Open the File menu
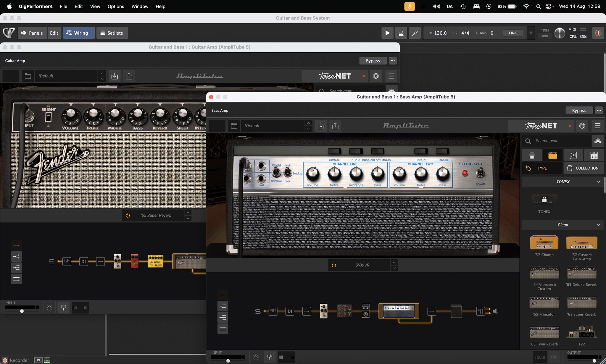The width and height of the screenshot is (606, 364). [63, 6]
